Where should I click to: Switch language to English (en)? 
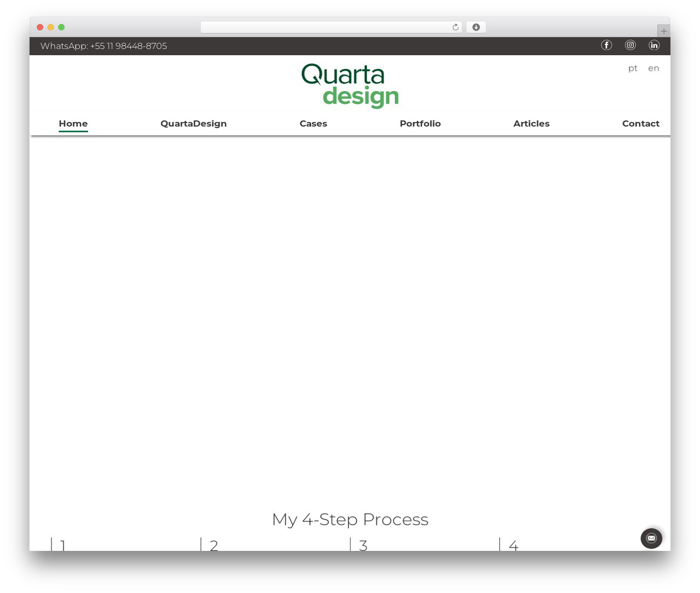coord(654,68)
